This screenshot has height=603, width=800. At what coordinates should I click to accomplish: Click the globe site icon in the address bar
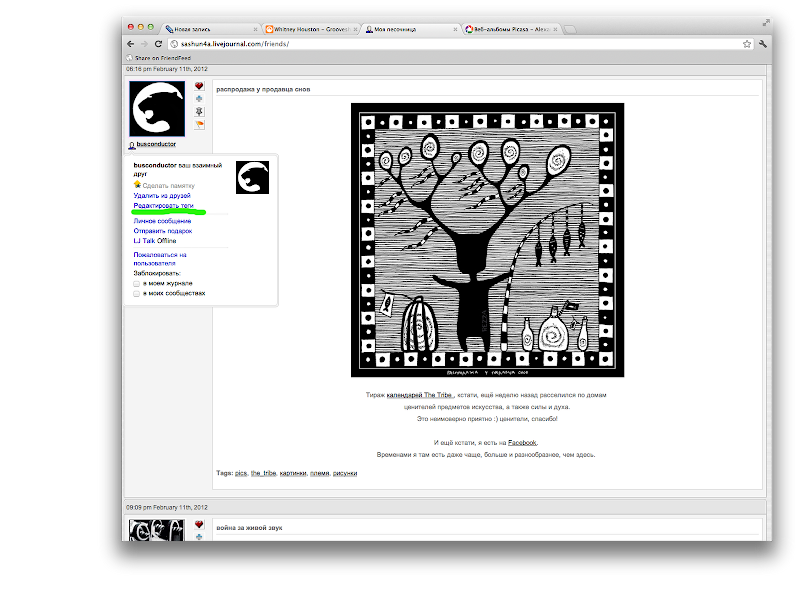click(174, 44)
